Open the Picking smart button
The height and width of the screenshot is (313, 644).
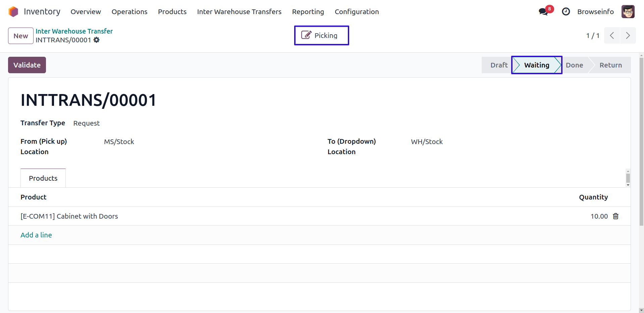[321, 36]
